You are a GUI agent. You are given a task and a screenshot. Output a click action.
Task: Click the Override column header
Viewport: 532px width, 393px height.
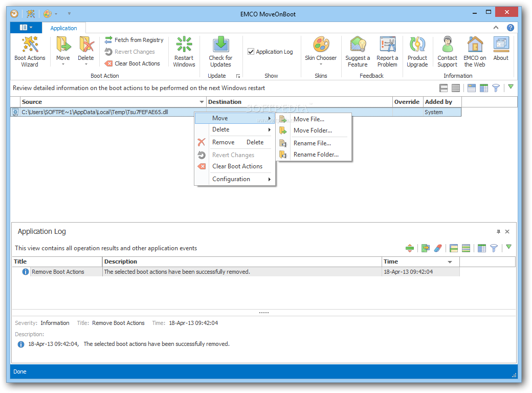(408, 102)
